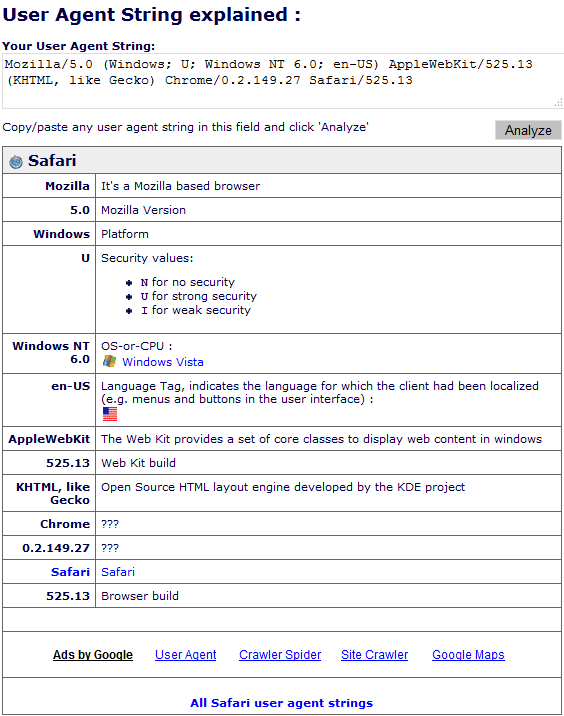The height and width of the screenshot is (716, 564).
Task: Open the Crawler Spider ad link
Action: [280, 655]
